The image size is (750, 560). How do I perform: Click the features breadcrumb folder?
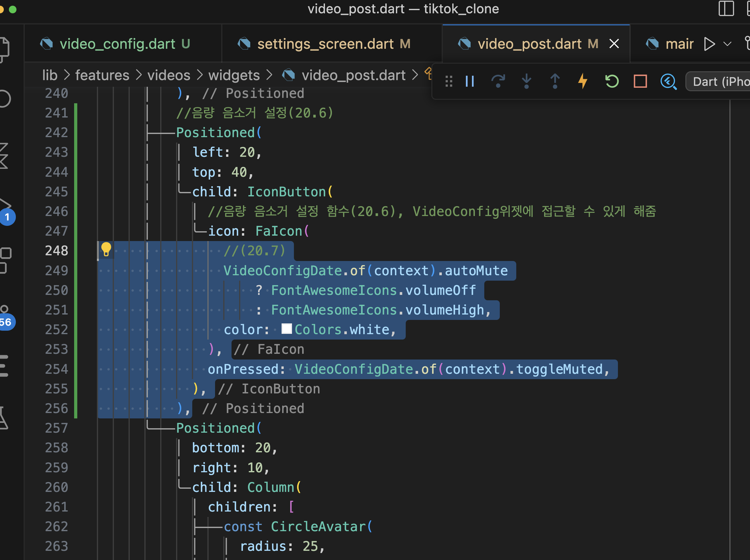click(x=102, y=75)
